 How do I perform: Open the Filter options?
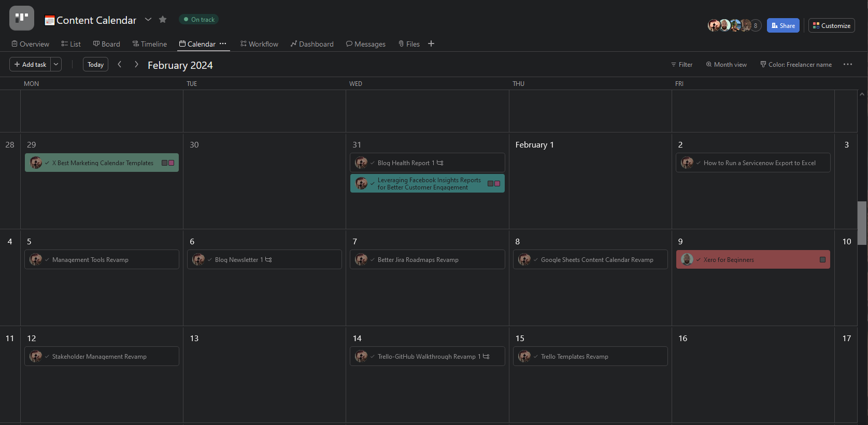(x=681, y=65)
